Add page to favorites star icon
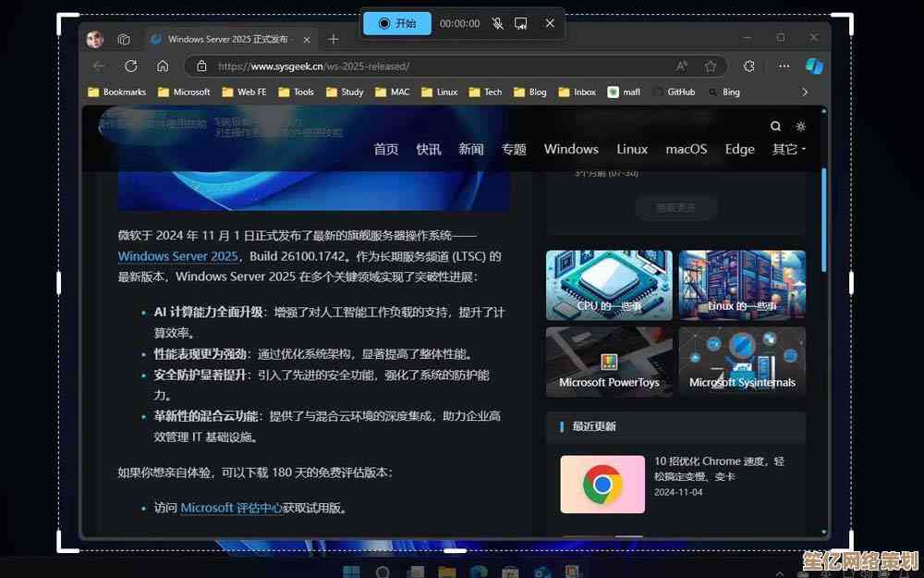The height and width of the screenshot is (578, 924). pos(711,66)
